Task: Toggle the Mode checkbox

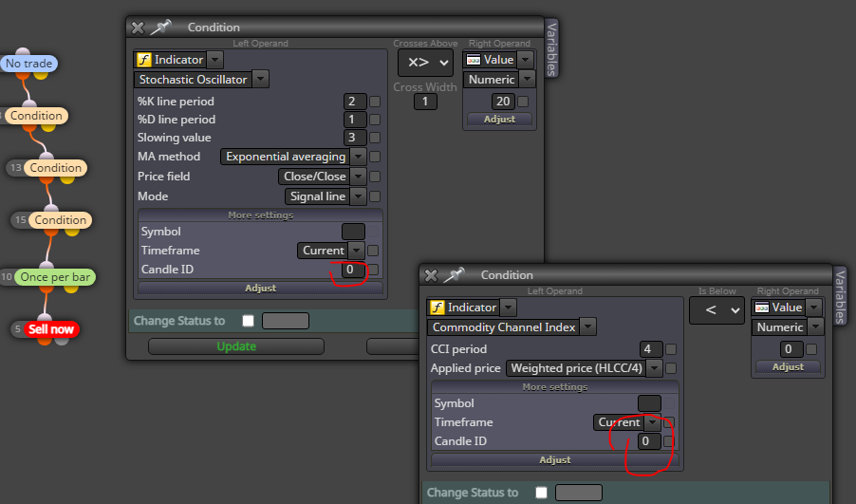Action: (x=375, y=196)
